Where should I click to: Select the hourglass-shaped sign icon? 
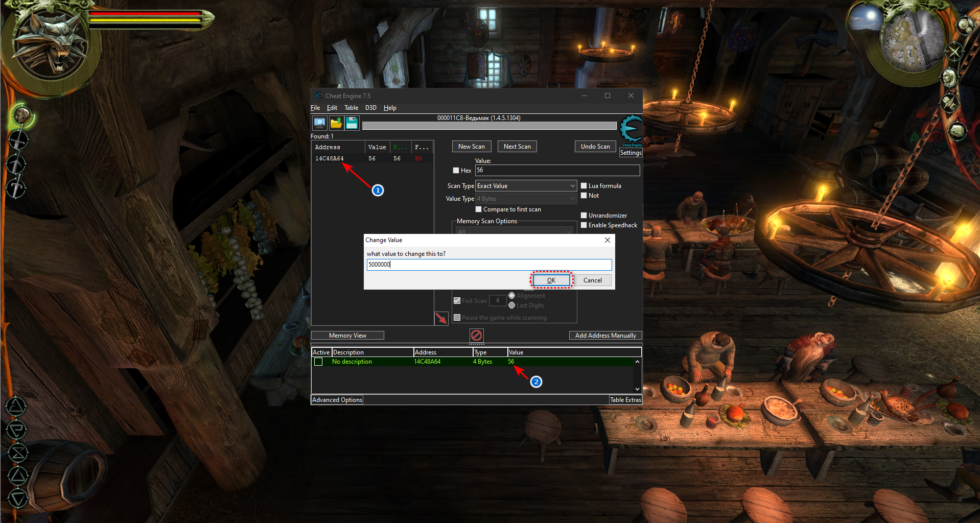[17, 453]
